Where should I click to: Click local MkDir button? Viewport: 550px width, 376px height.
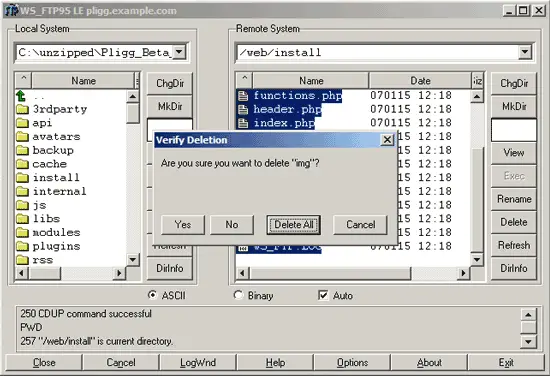coord(170,106)
